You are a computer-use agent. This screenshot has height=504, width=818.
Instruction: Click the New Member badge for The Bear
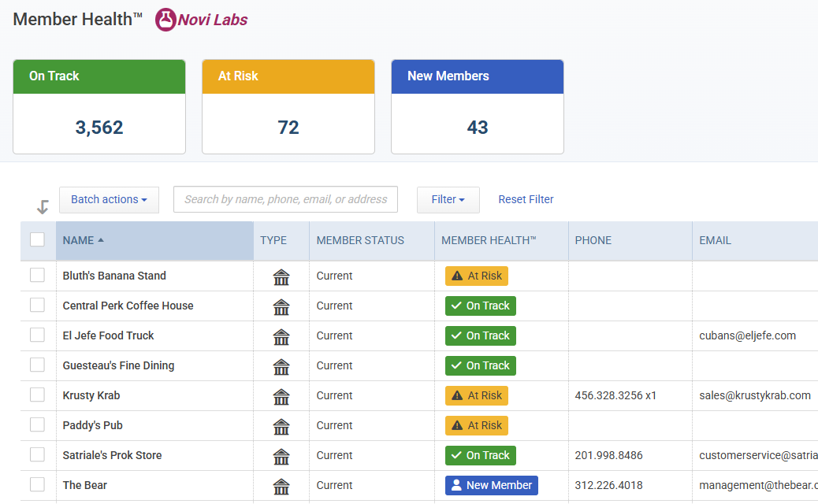(x=491, y=485)
